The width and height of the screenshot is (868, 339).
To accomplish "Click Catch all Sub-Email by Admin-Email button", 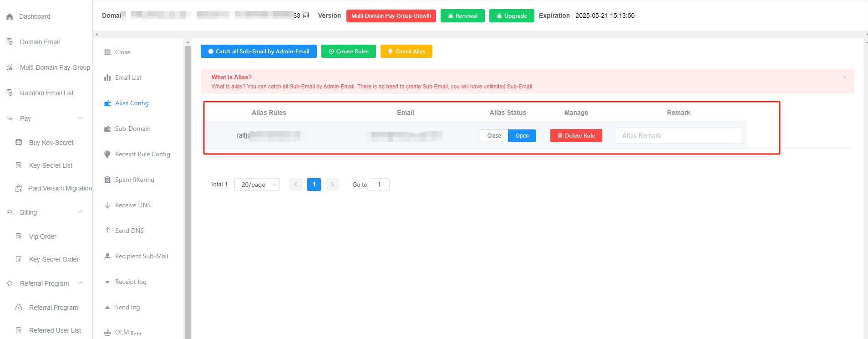I will (x=259, y=51).
